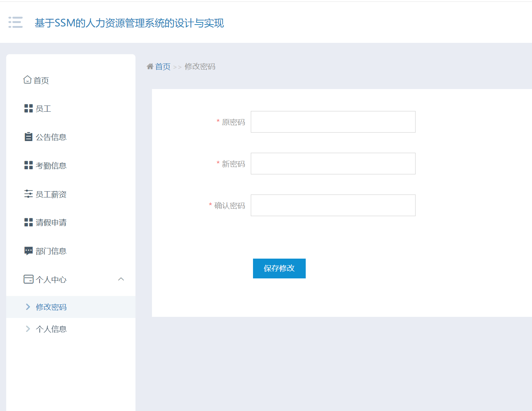Open the 个人信息 submenu item
The height and width of the screenshot is (411, 532).
coord(51,329)
